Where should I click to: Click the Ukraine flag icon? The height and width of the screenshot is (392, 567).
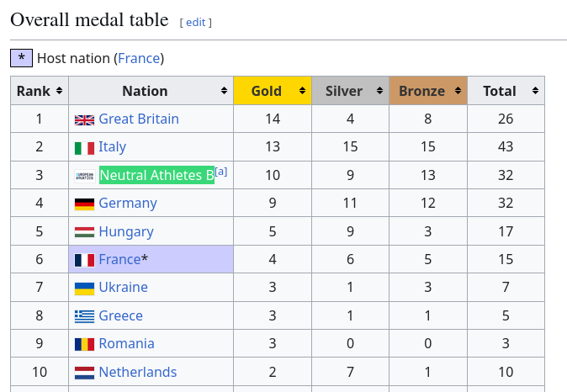point(84,289)
